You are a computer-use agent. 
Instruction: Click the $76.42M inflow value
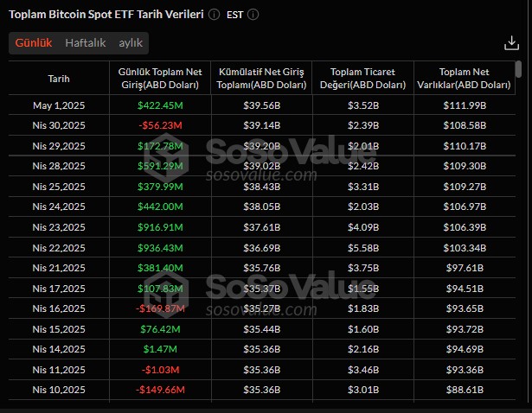160,329
